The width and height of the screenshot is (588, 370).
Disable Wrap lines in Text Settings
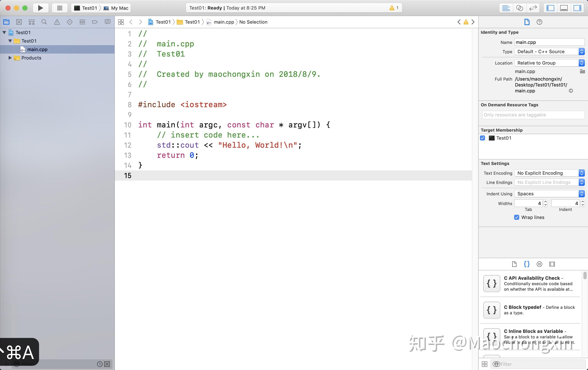tap(516, 217)
